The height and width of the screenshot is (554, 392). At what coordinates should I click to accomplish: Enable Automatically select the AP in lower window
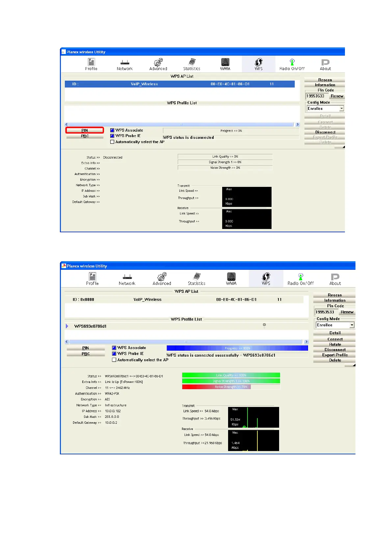(114, 360)
